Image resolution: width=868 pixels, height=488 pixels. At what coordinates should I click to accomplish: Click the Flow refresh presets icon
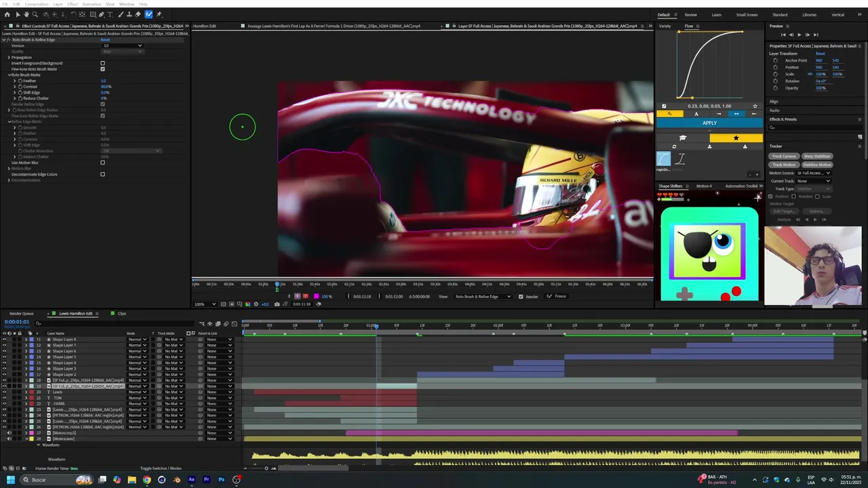point(674,146)
